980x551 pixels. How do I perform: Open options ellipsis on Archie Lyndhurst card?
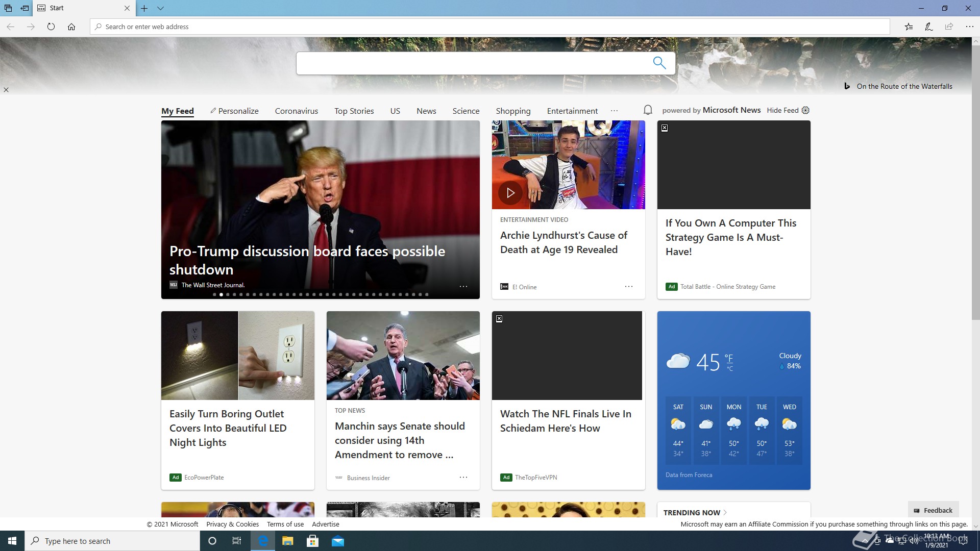[x=629, y=286]
